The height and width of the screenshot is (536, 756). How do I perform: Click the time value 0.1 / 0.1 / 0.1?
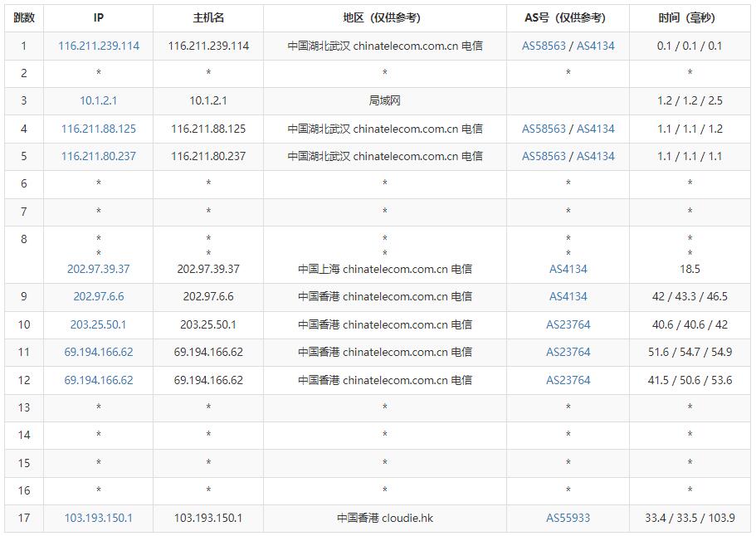pyautogui.click(x=690, y=46)
